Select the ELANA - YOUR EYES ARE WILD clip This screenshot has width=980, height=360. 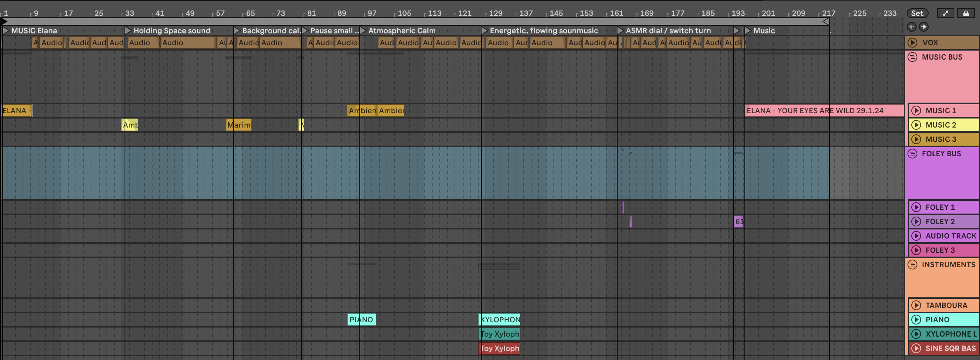814,111
